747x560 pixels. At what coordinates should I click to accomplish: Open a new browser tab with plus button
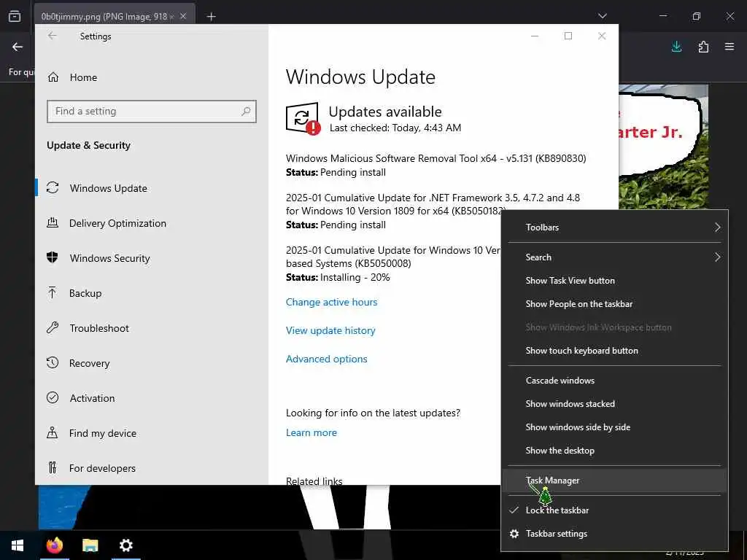[211, 17]
